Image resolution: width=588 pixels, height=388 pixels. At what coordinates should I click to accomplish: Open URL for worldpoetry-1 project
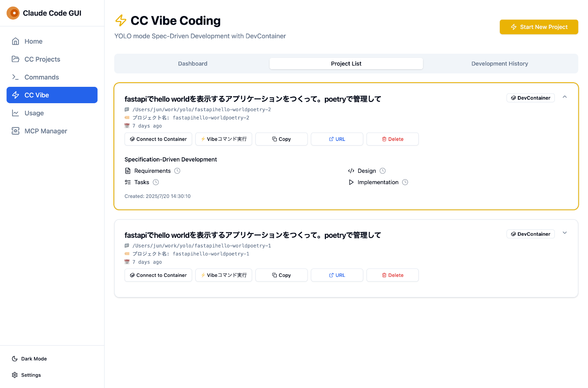337,275
